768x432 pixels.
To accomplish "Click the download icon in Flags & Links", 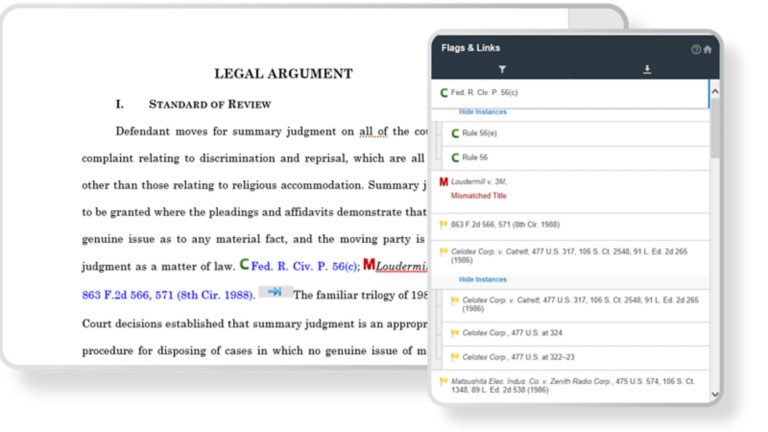I will pos(647,69).
